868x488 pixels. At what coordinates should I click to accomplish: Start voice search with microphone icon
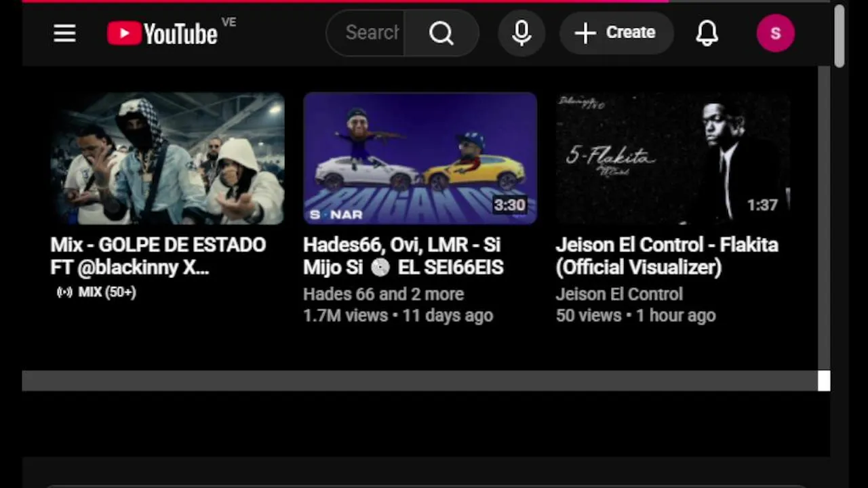521,33
